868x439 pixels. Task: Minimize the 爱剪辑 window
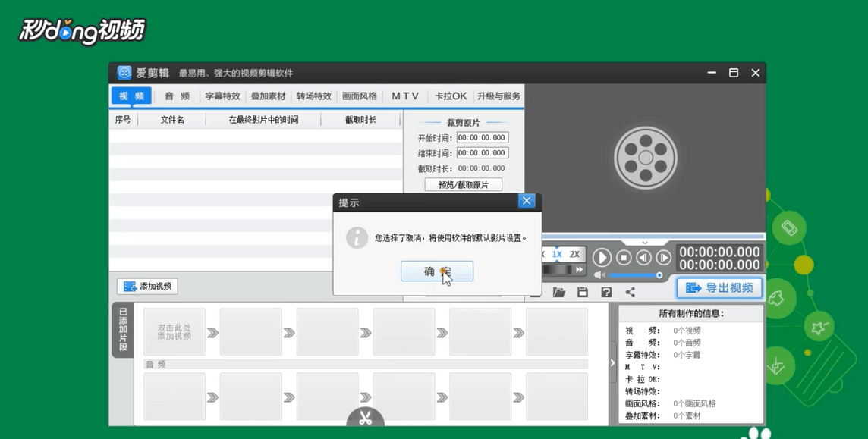pos(712,73)
